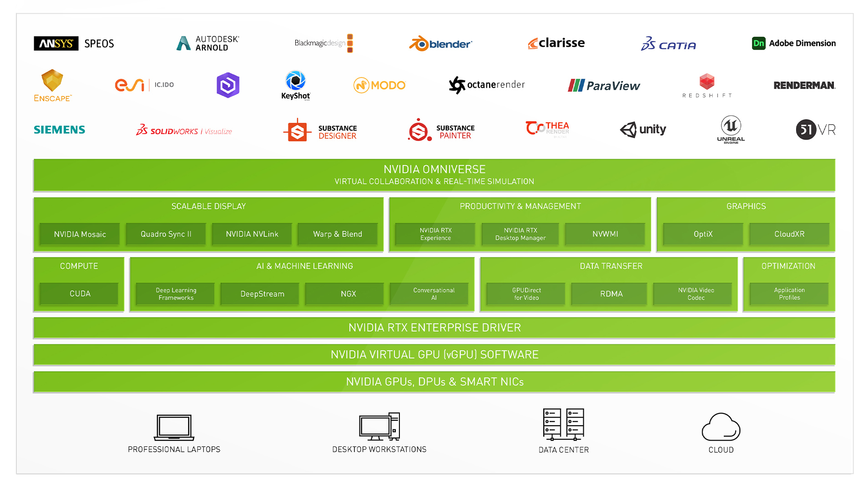Screen dimensions: 868x488
Task: Open the DeepStream box
Action: pyautogui.click(x=262, y=294)
